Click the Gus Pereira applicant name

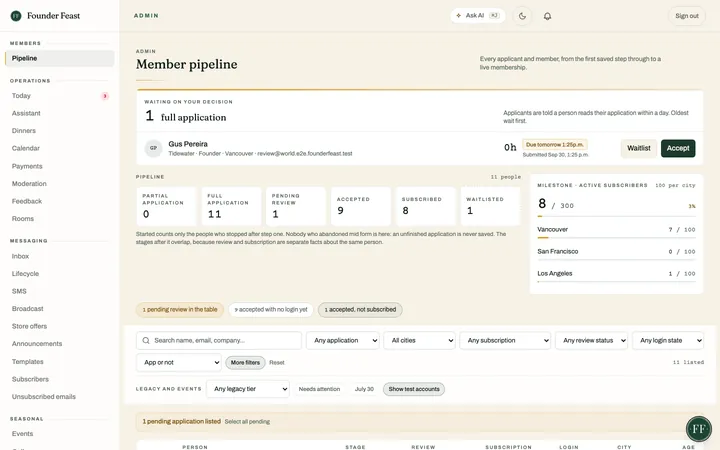(x=188, y=144)
